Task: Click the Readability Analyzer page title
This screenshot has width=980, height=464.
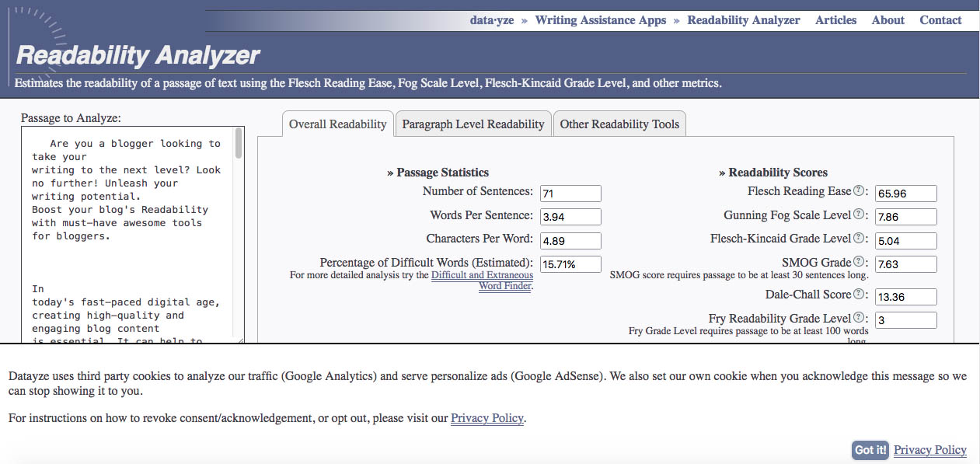Action: tap(138, 56)
